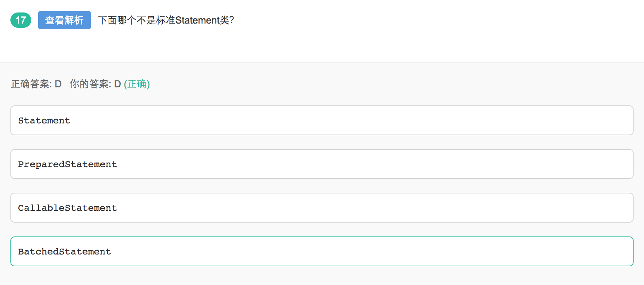
Task: Click the question mark ending the question
Action: (232, 20)
